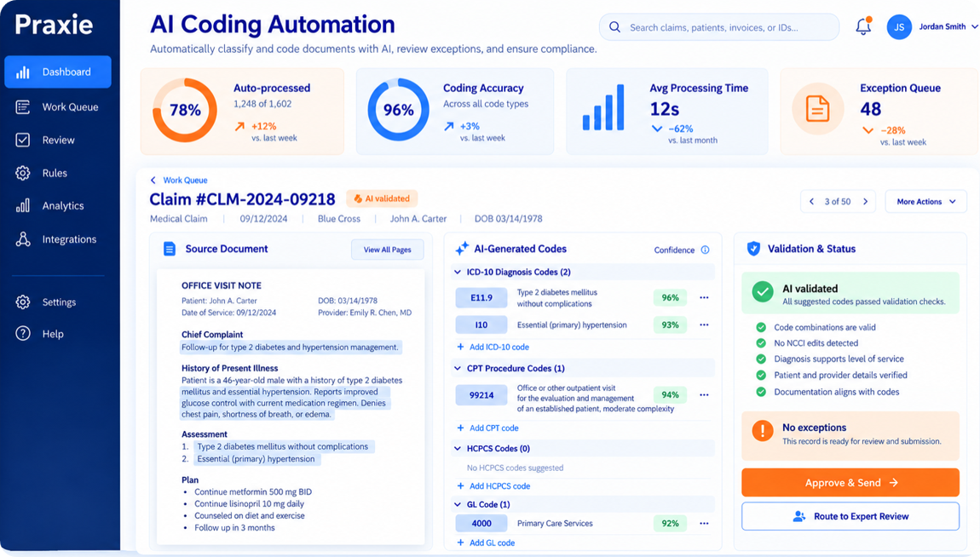Click the AI-Generated Codes sparkle icon
This screenshot has height=557, width=980.
click(x=462, y=249)
